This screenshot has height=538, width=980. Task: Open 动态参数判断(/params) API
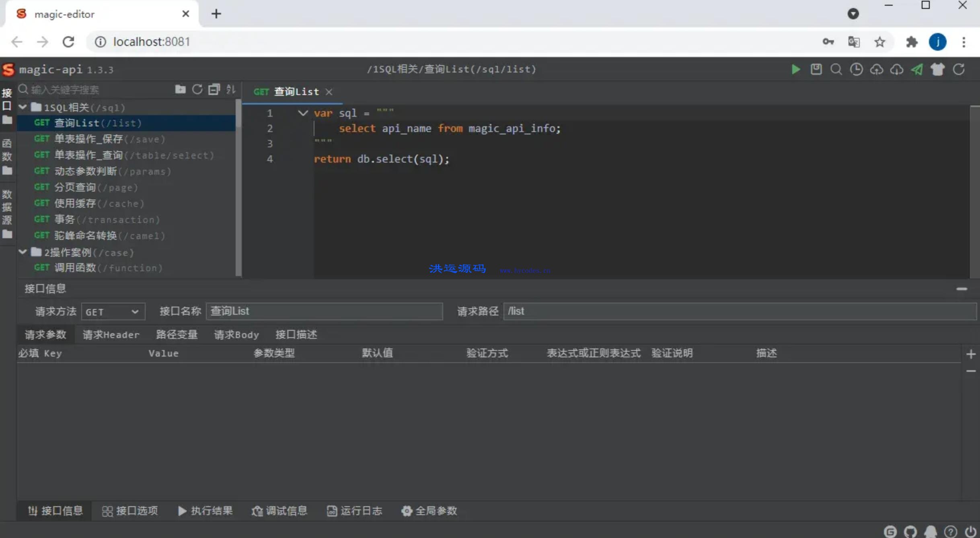(x=126, y=171)
